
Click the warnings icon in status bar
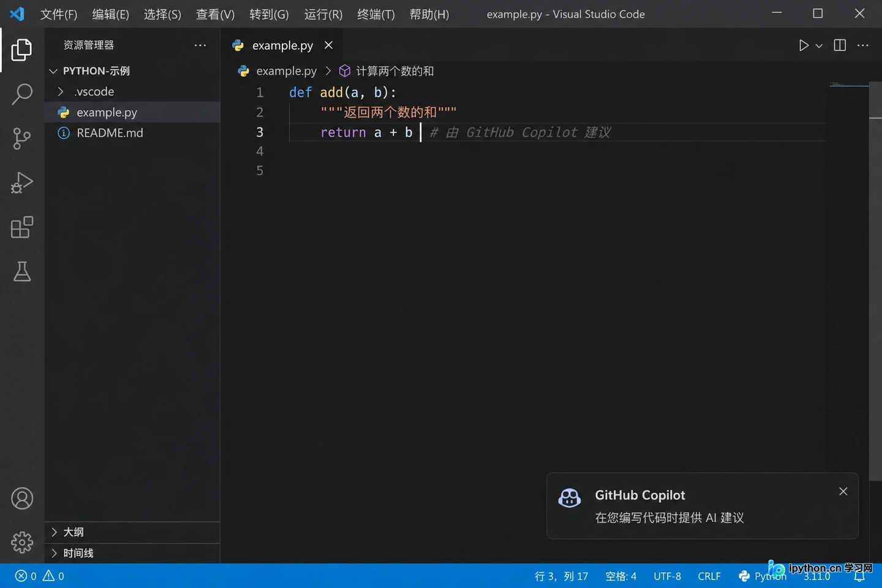point(48,576)
